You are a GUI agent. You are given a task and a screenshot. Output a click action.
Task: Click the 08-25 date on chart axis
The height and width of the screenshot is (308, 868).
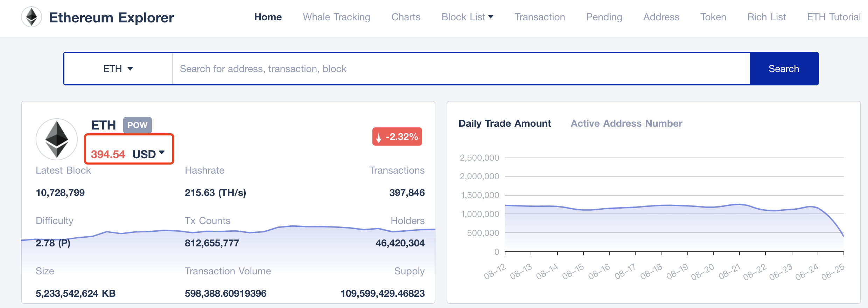point(833,272)
